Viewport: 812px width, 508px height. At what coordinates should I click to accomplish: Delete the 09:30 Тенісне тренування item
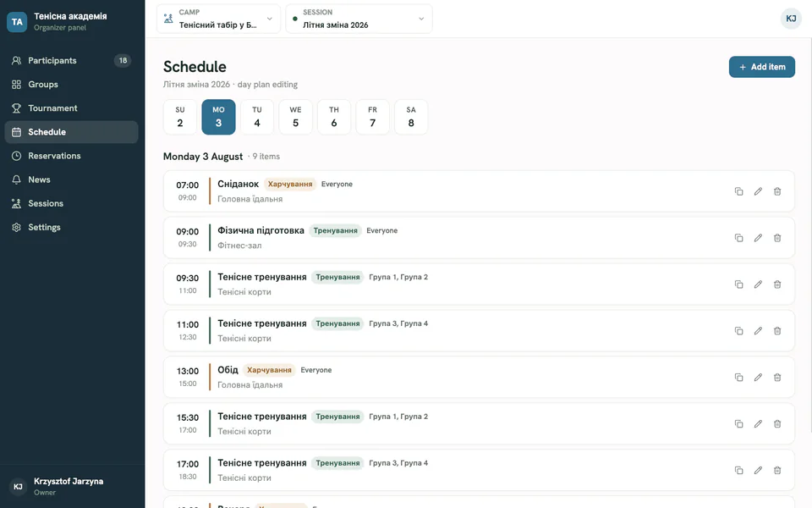click(777, 284)
